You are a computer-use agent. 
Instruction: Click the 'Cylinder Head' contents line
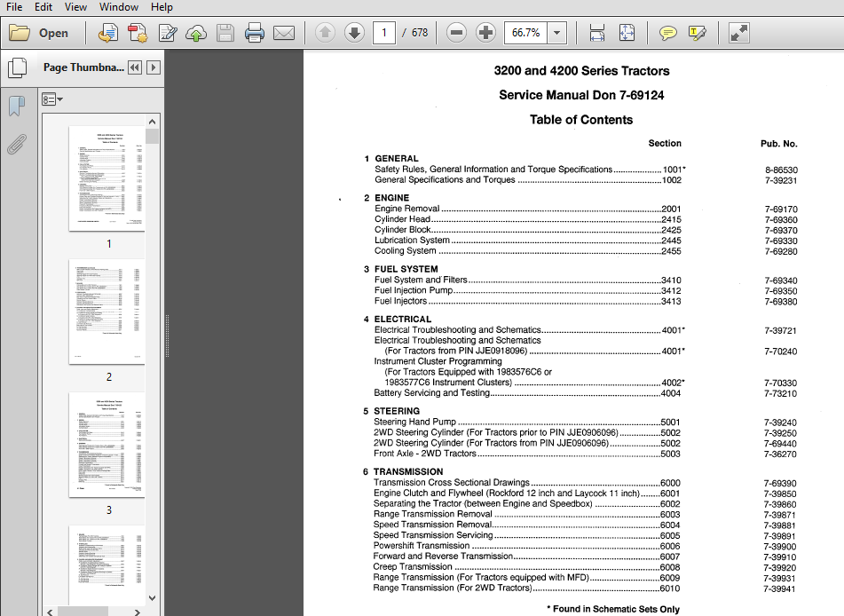tap(527, 219)
